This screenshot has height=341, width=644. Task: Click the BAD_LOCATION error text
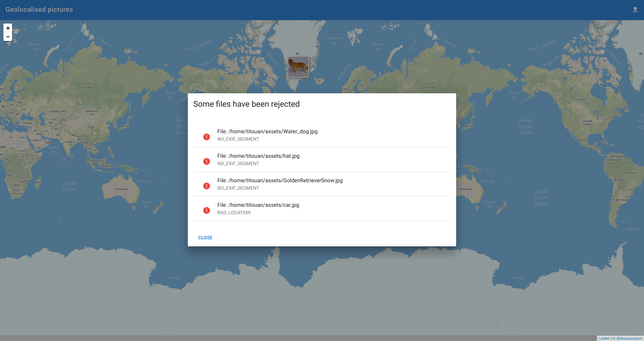tap(234, 212)
